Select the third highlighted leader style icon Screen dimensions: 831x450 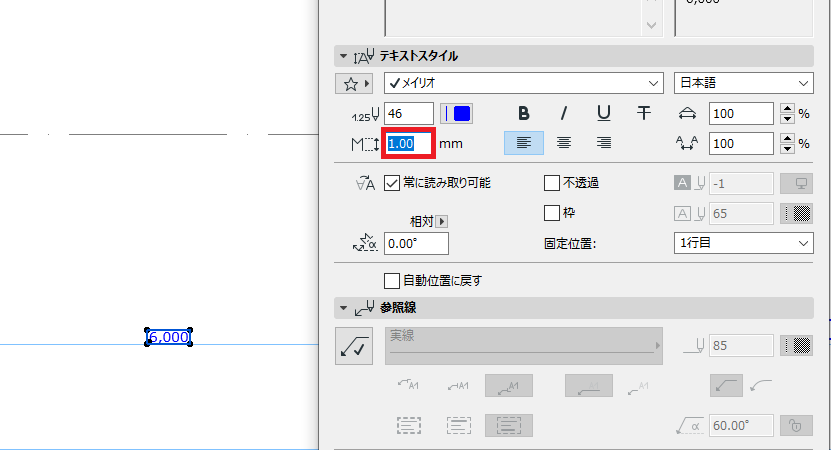click(x=509, y=386)
